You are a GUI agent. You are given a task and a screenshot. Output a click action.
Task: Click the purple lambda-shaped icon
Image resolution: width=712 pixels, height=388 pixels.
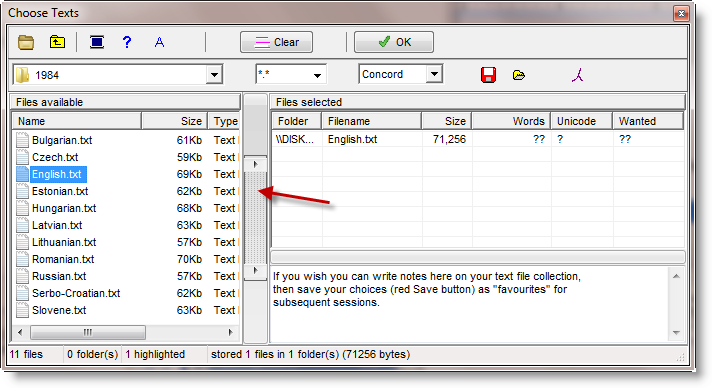pos(577,75)
